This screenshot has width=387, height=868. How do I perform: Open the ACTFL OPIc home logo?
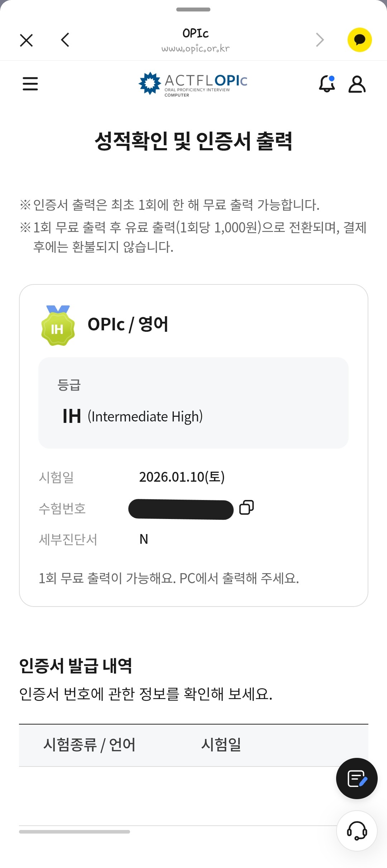(193, 84)
